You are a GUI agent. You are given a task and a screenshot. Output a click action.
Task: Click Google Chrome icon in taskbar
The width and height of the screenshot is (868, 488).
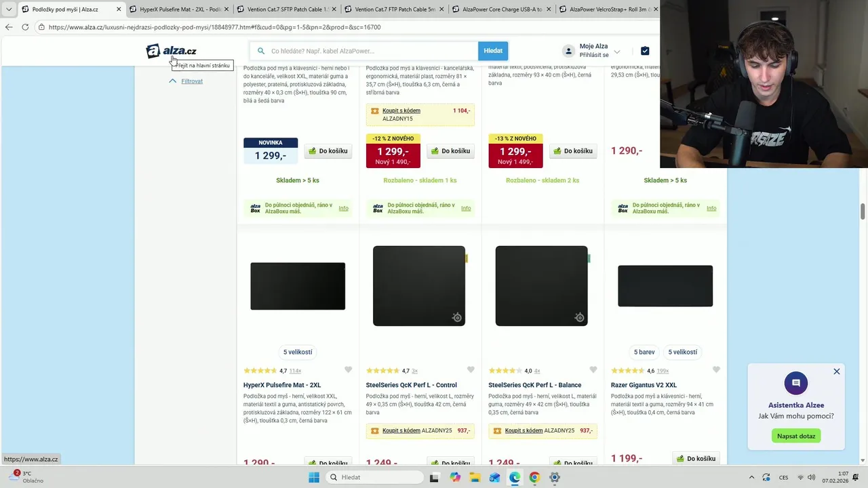click(534, 477)
